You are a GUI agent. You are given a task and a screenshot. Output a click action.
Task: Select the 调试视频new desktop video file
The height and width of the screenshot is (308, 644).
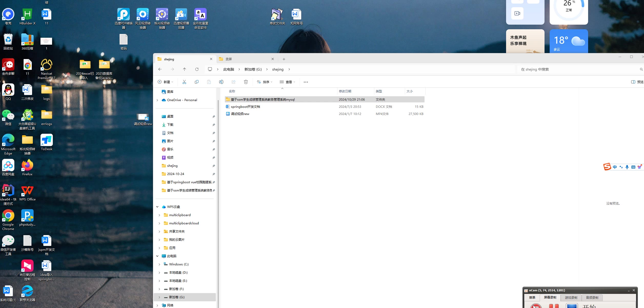143,119
